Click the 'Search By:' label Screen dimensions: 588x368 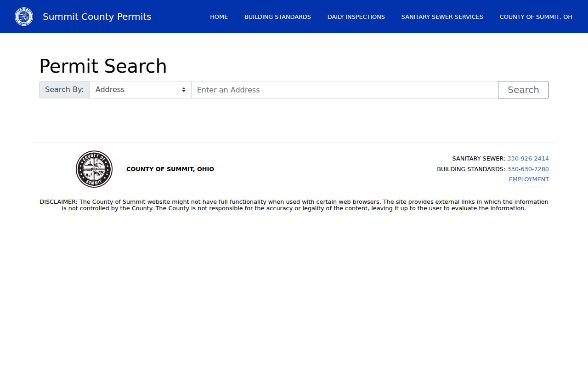64,90
